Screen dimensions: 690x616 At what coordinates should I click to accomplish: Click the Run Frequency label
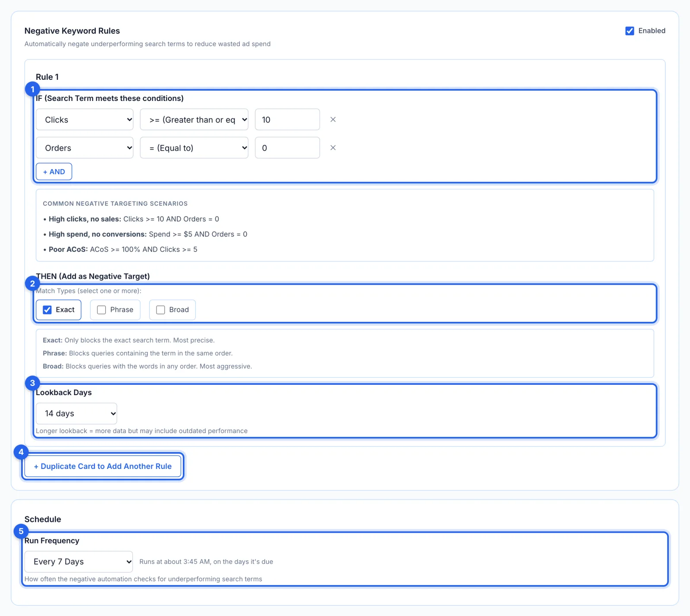pyautogui.click(x=52, y=541)
